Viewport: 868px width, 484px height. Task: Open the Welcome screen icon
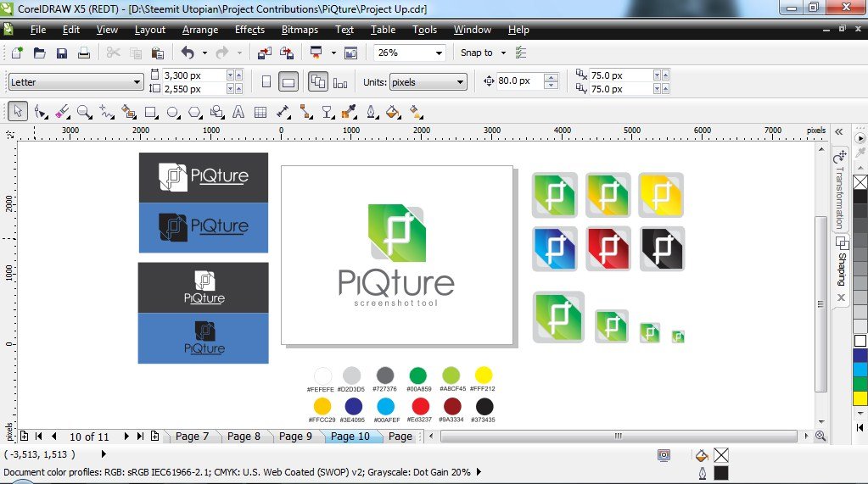pos(351,53)
